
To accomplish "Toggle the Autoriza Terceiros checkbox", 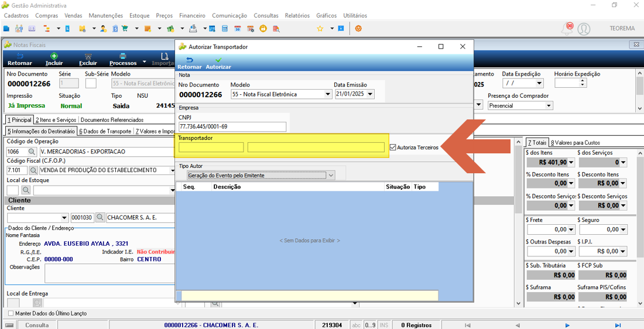I will pyautogui.click(x=393, y=147).
